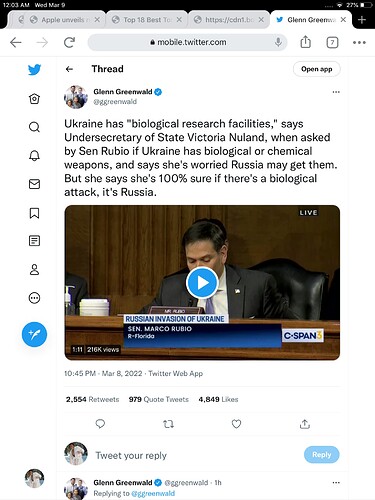Tap the Open app button

(317, 69)
